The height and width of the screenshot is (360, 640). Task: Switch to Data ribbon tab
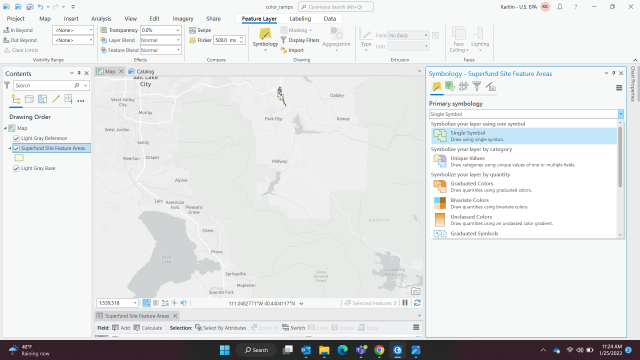pyautogui.click(x=330, y=19)
